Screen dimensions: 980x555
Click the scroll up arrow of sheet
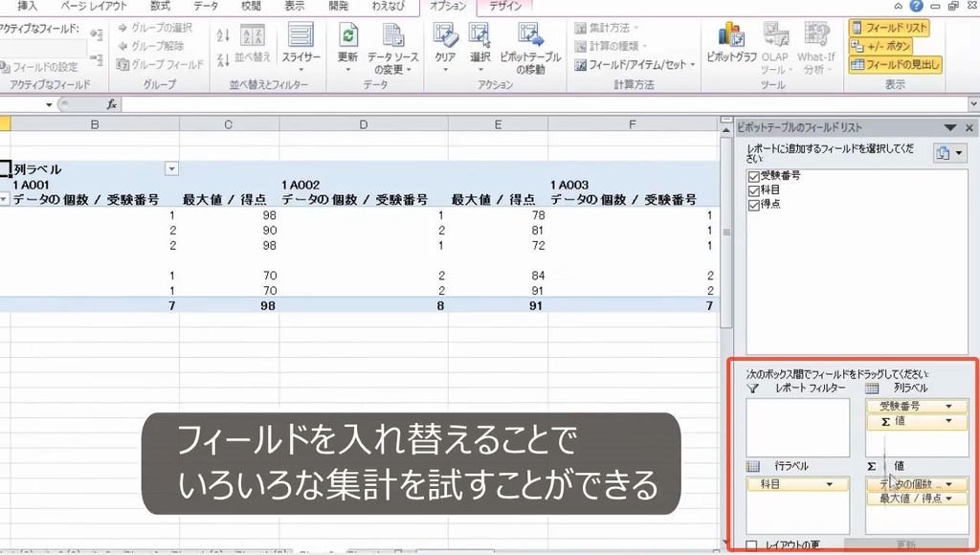(725, 129)
